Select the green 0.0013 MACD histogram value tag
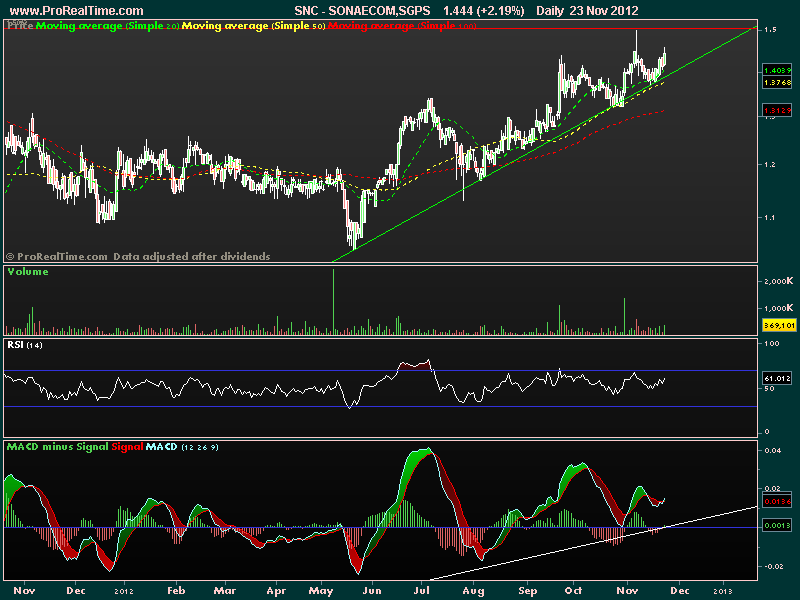The width and height of the screenshot is (800, 600). pos(777,526)
